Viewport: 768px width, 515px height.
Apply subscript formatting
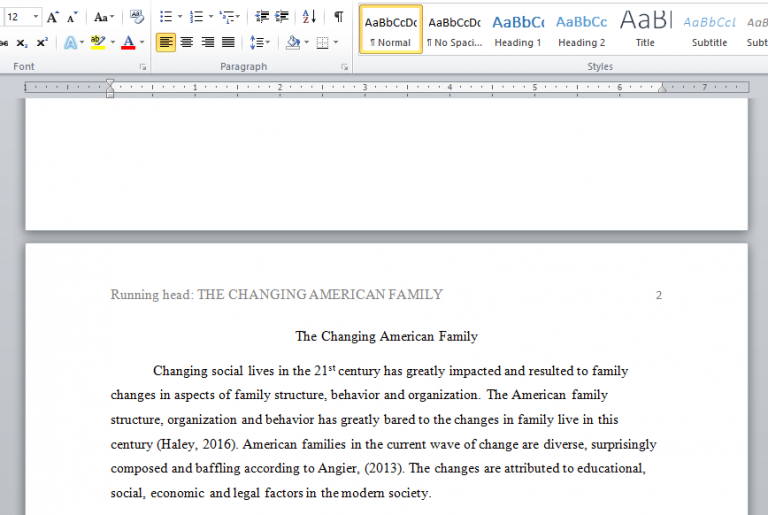click(22, 43)
